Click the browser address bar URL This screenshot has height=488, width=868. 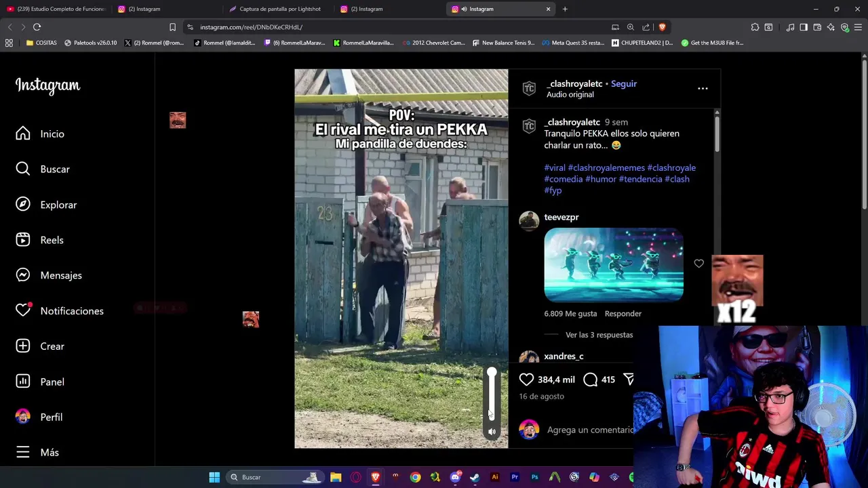(251, 27)
